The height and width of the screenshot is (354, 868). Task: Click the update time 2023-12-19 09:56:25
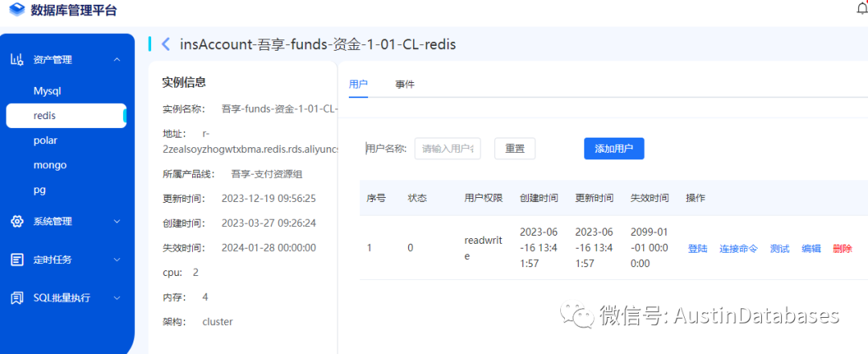[268, 199]
